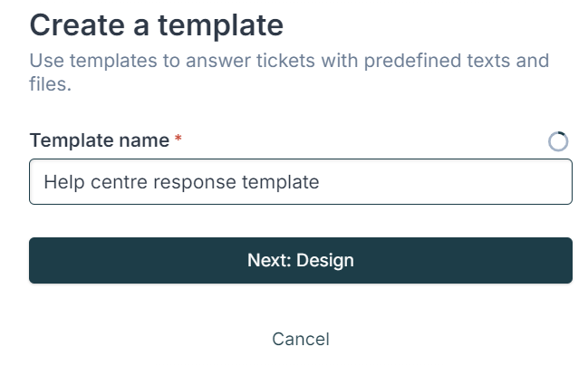Click the Template name label
Screen dimensions: 588x366
(100, 140)
